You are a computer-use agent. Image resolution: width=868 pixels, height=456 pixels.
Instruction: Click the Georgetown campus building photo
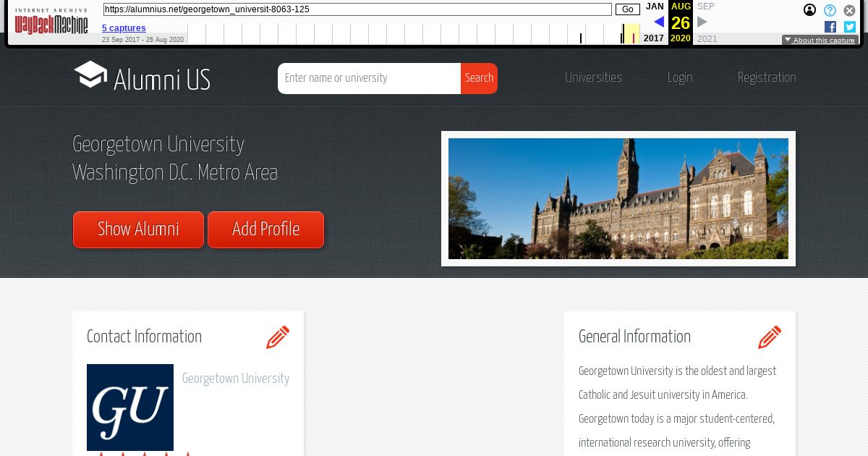[x=618, y=198]
